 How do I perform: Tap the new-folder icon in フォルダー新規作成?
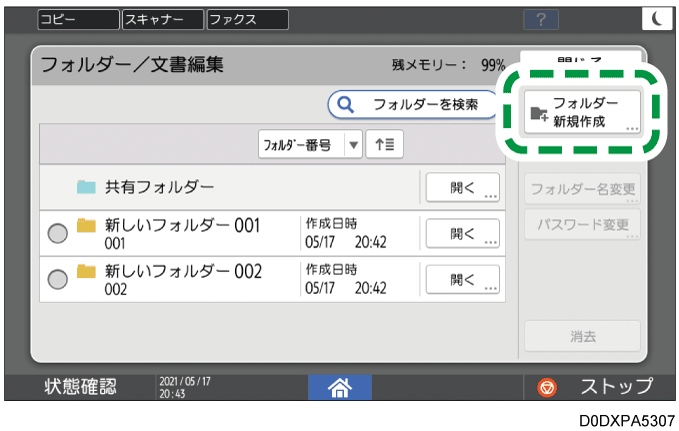[x=539, y=113]
